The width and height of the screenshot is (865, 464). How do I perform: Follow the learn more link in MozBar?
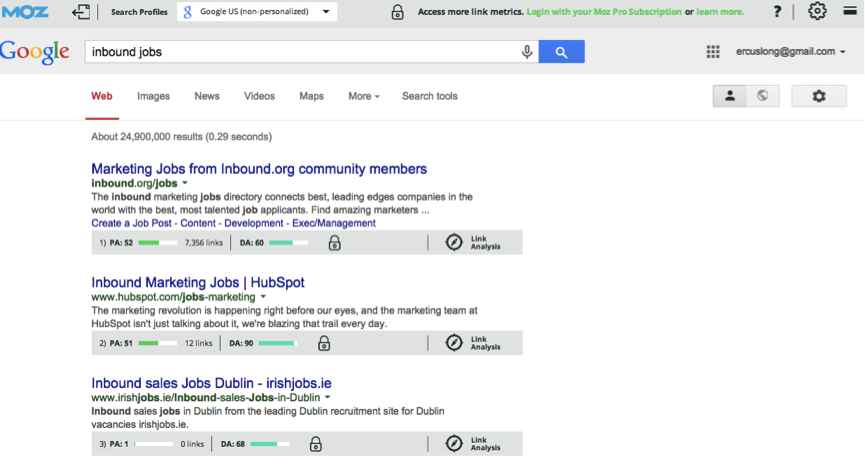720,12
